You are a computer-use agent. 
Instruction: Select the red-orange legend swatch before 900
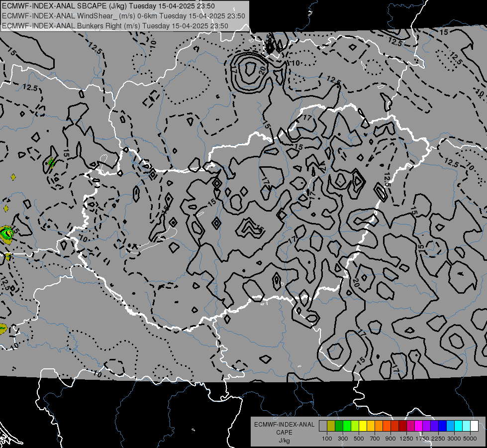[387, 426]
